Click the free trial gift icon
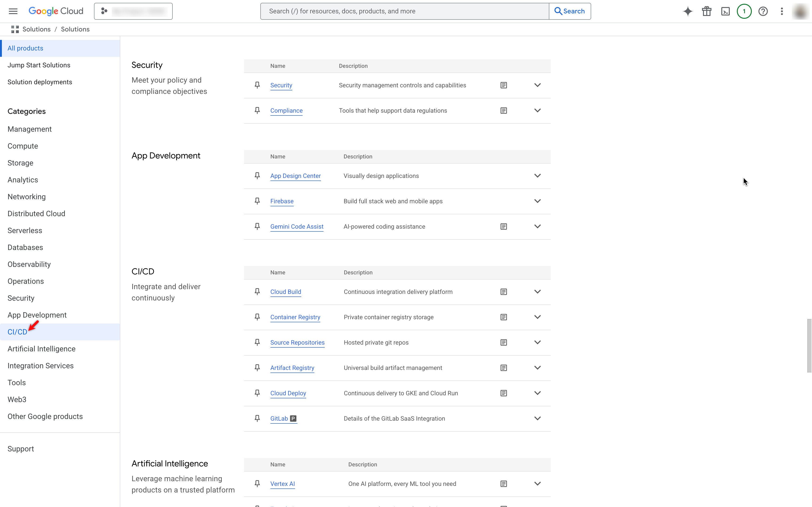This screenshot has width=812, height=507. 706,11
